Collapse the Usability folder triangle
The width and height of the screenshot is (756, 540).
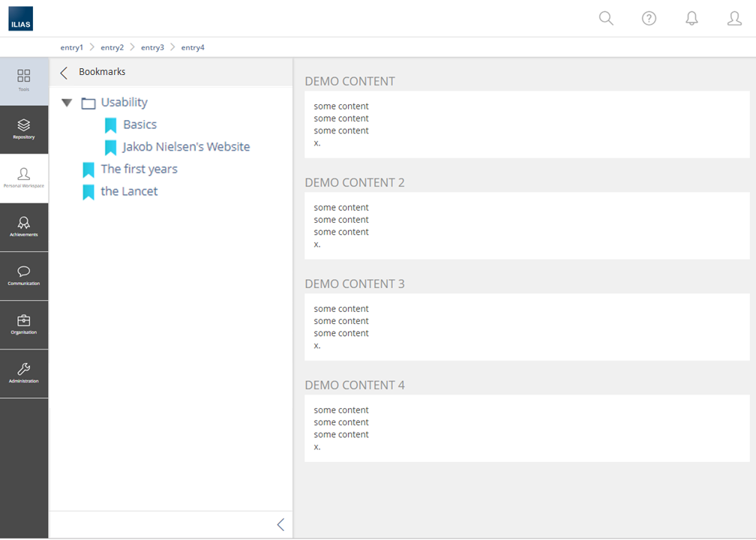[x=67, y=103]
